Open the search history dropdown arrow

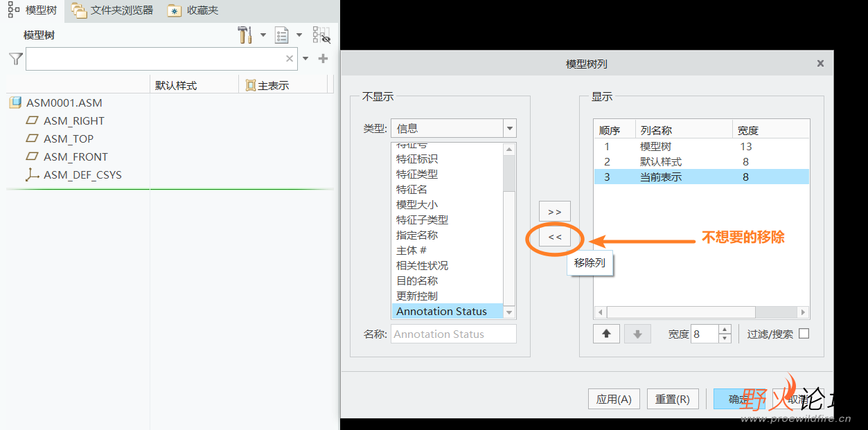(305, 59)
